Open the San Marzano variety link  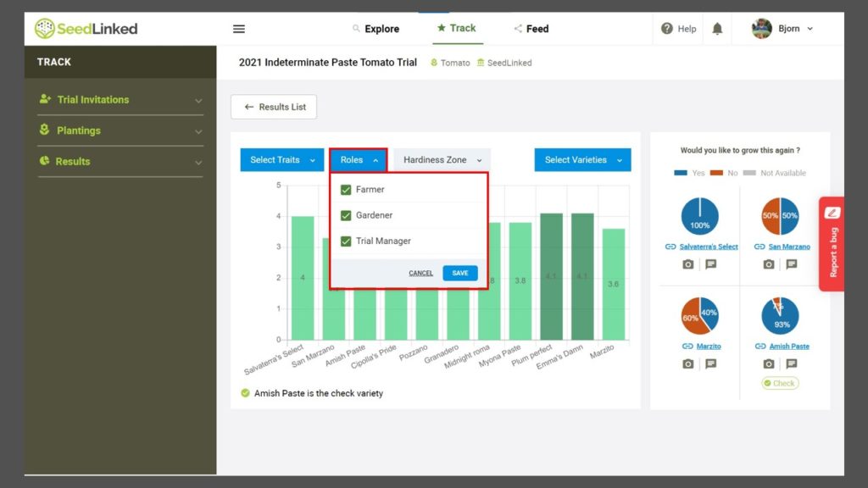pyautogui.click(x=789, y=247)
